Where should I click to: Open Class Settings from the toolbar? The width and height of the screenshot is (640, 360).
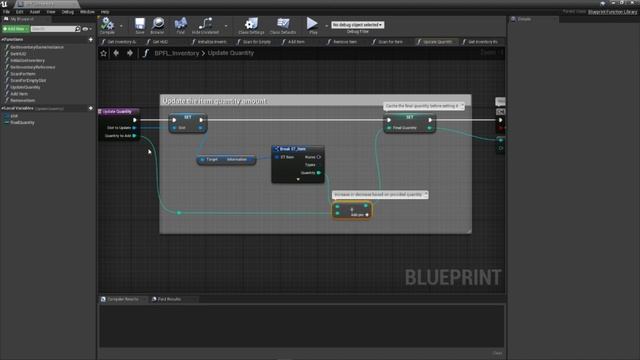[x=251, y=25]
